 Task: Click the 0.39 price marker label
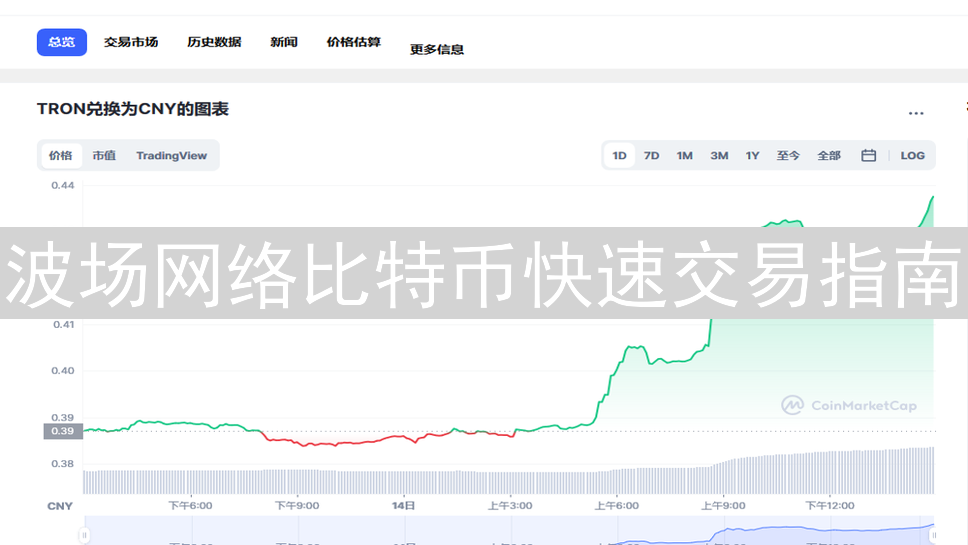(x=63, y=431)
